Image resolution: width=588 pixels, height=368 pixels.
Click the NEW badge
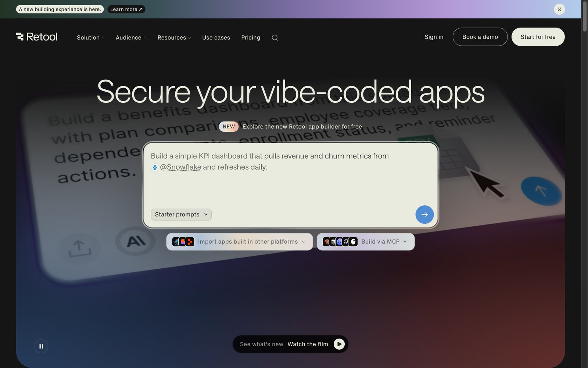229,127
